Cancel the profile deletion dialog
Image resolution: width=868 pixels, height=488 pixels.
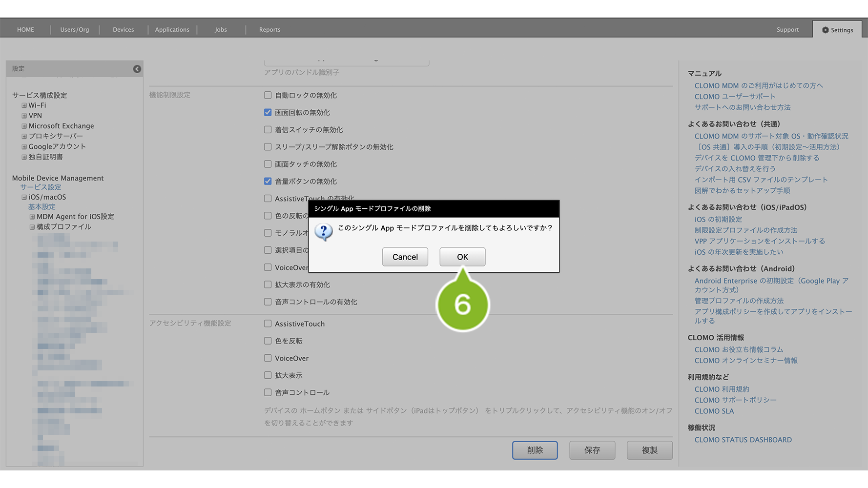click(x=405, y=257)
